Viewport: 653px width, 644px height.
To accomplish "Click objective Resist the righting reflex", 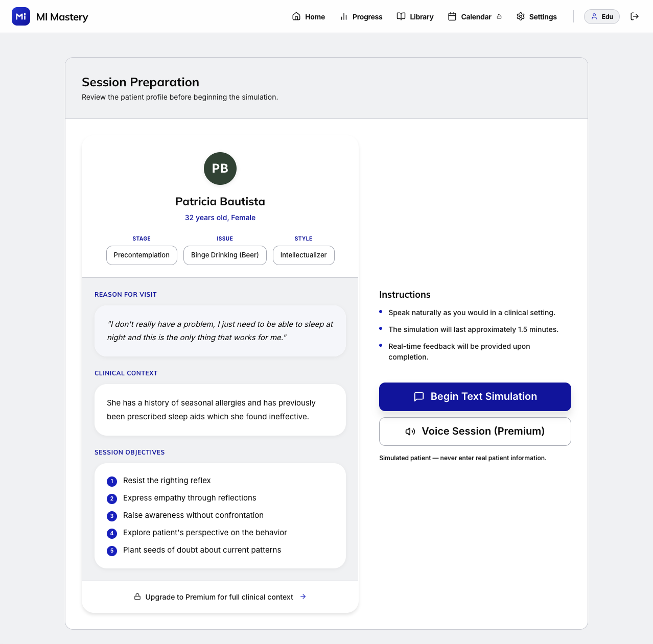I will (167, 481).
